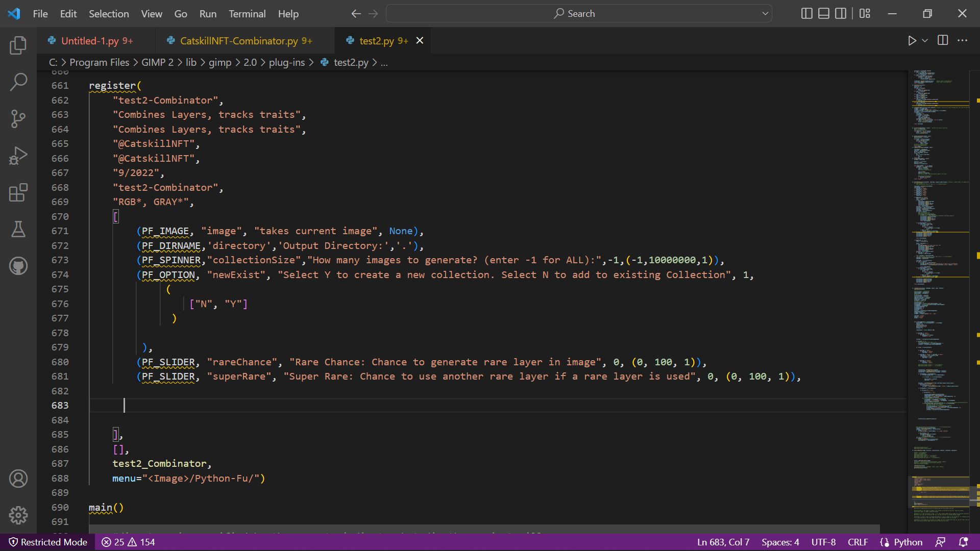Open the Accounts menu icon
The width and height of the screenshot is (980, 551).
tap(18, 479)
